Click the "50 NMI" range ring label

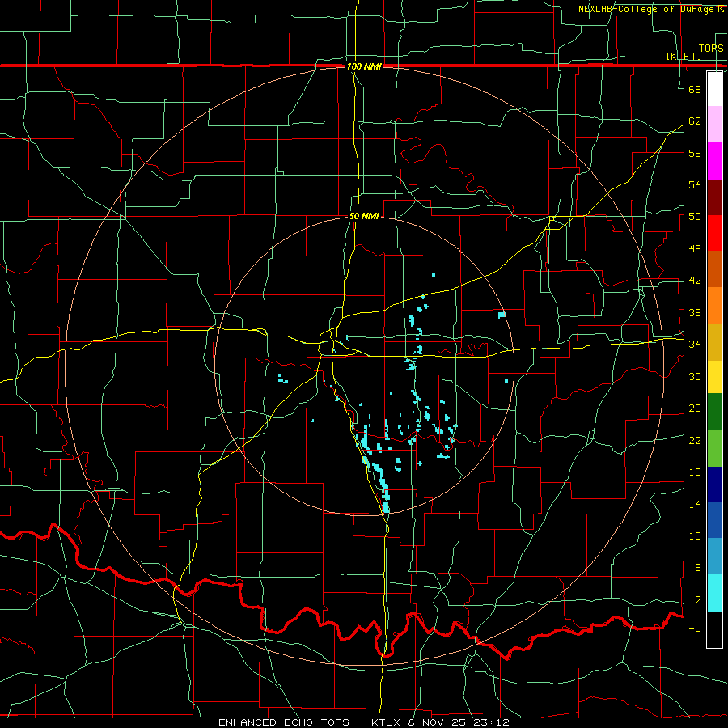364,216
